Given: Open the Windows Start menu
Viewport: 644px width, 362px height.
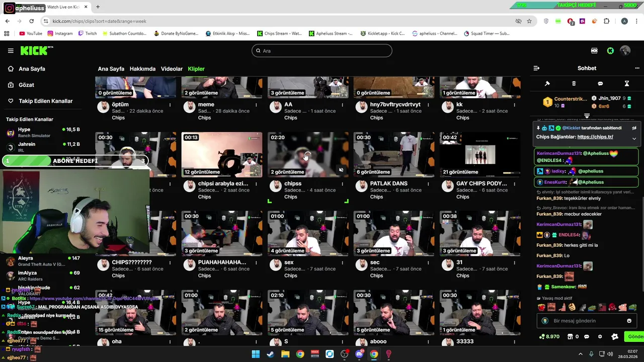Looking at the screenshot, I should (x=256, y=354).
